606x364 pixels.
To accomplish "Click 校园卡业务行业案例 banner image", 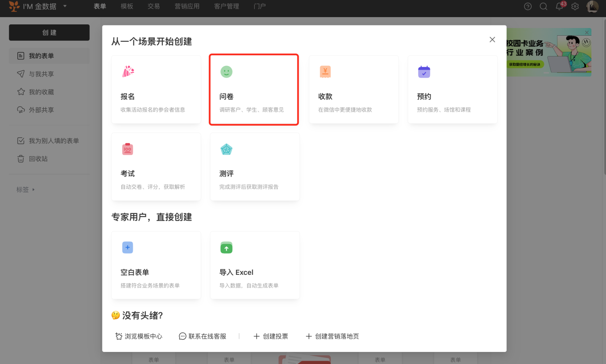I will 549,52.
